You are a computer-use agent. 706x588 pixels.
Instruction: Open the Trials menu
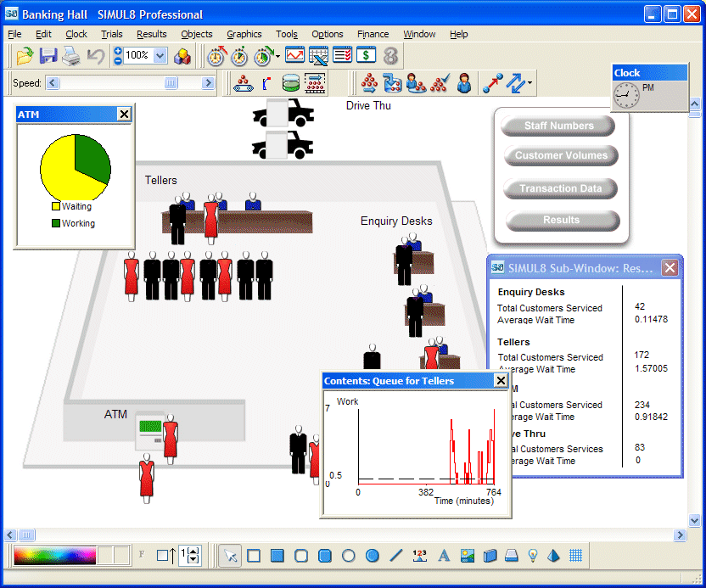pos(111,34)
